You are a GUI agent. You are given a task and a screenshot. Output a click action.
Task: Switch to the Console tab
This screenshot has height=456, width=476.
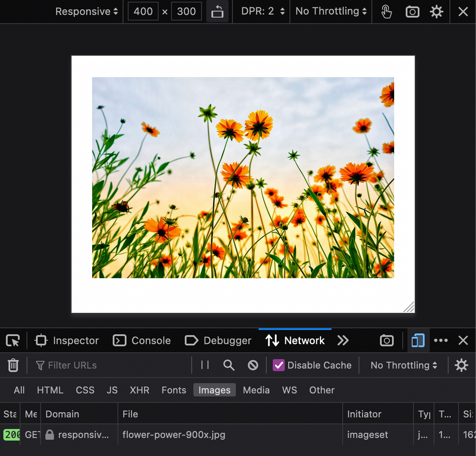pyautogui.click(x=142, y=340)
